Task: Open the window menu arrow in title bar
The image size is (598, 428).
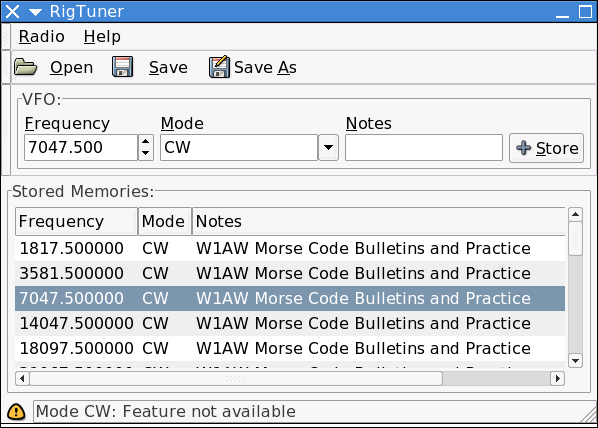Action: [x=35, y=12]
